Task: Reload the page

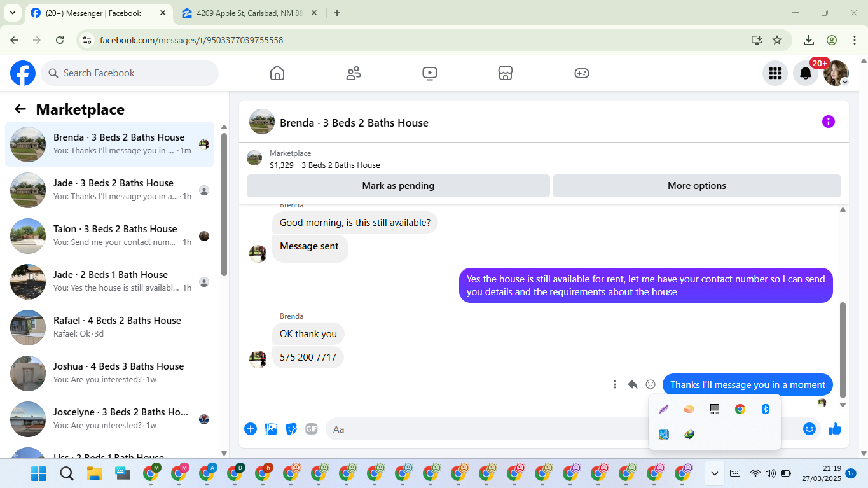Action: [60, 40]
